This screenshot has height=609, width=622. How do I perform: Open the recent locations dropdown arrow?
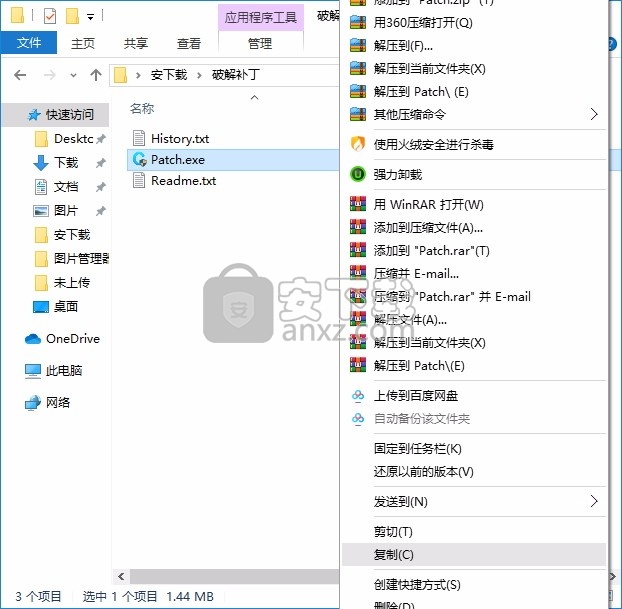pos(73,75)
